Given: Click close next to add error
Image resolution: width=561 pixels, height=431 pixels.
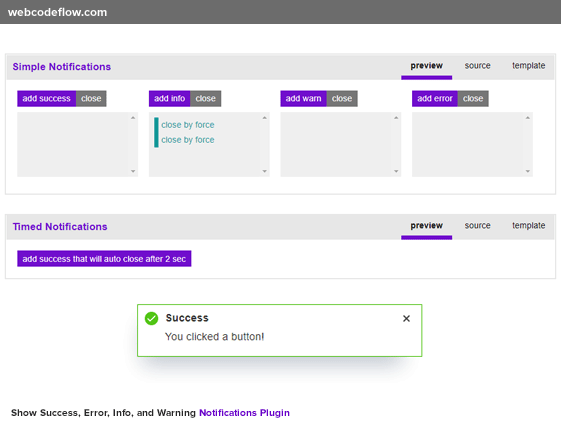Looking at the screenshot, I should click(473, 98).
